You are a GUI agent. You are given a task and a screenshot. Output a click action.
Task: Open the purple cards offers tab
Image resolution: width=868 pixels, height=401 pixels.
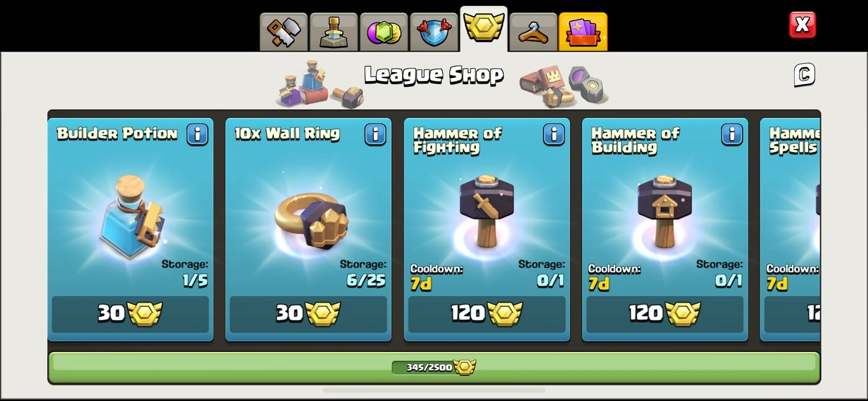[x=583, y=33]
